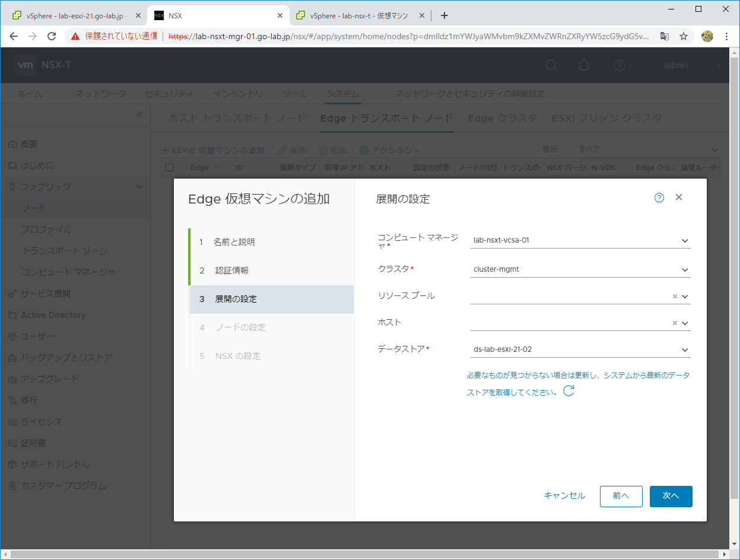The height and width of the screenshot is (560, 740).
Task: Open the システム top menu
Action: tap(342, 94)
